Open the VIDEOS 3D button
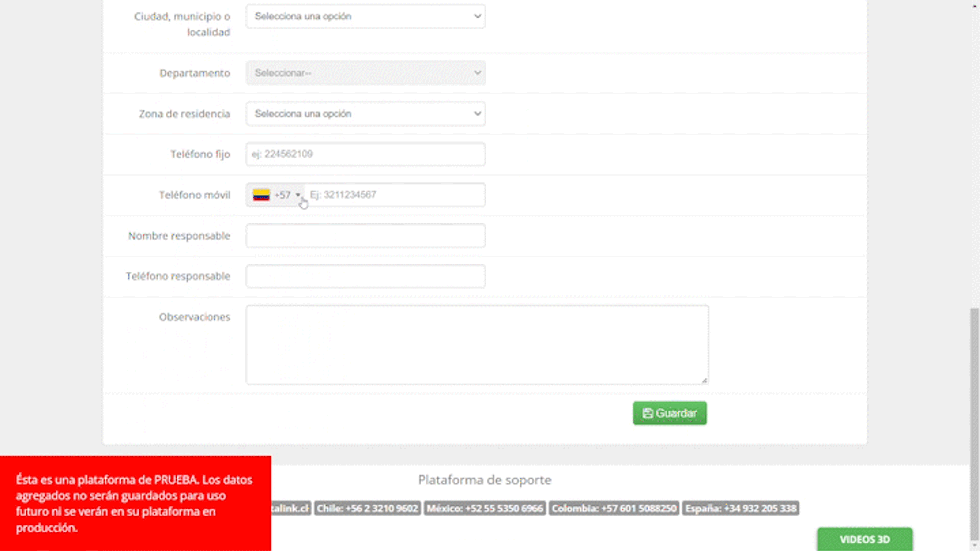The image size is (980, 551). pyautogui.click(x=865, y=539)
